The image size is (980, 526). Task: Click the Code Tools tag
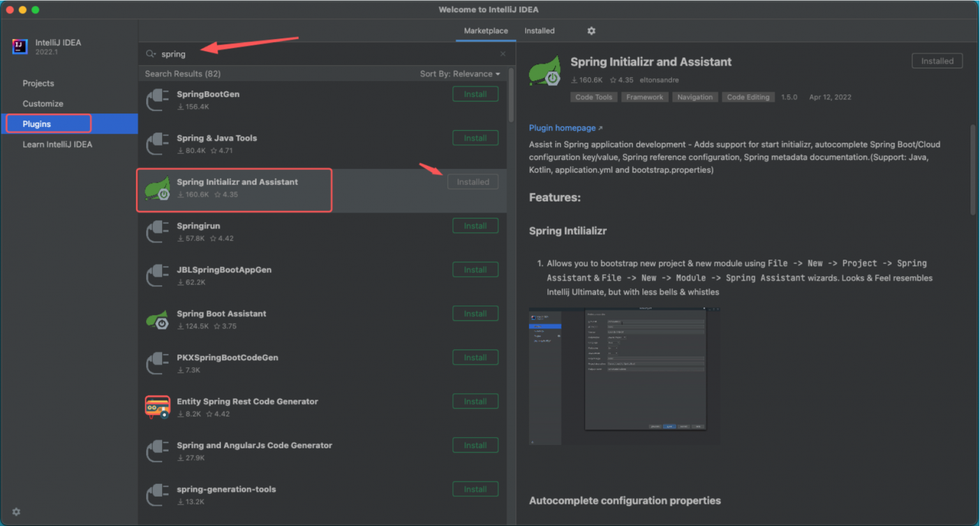593,97
